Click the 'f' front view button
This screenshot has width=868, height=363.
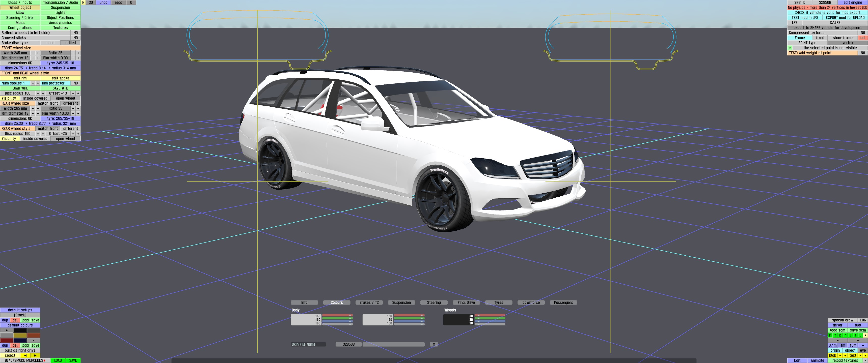(x=835, y=335)
